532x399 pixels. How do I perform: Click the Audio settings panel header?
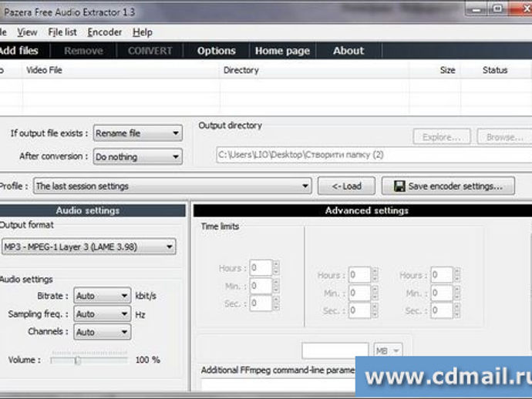pyautogui.click(x=93, y=210)
